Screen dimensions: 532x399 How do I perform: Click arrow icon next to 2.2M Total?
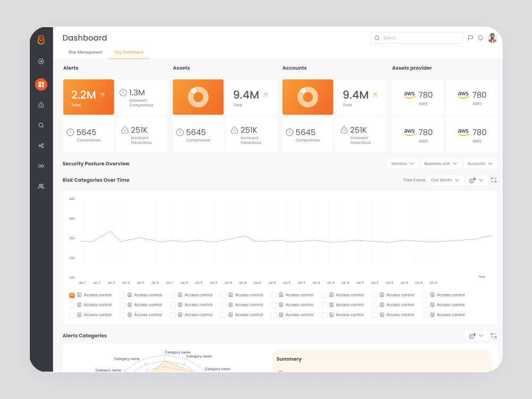click(x=102, y=95)
